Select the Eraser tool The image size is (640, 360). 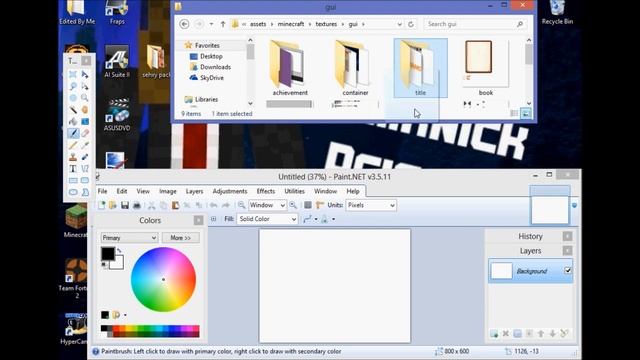click(85, 133)
